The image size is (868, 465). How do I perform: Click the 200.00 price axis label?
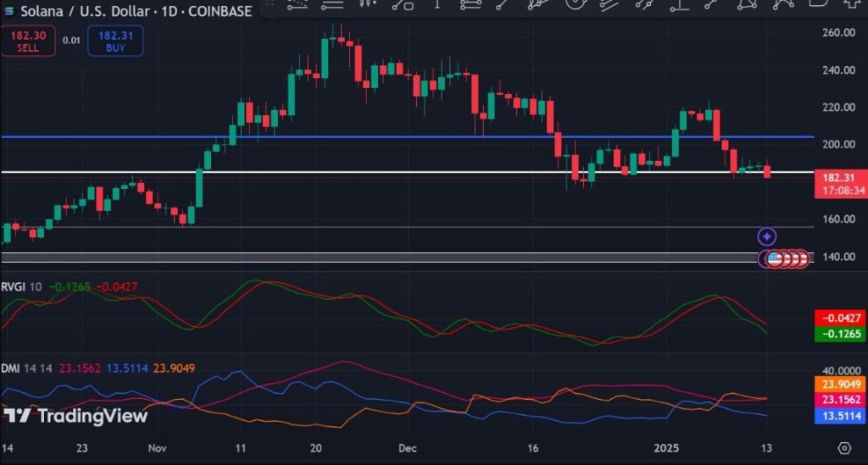click(838, 144)
